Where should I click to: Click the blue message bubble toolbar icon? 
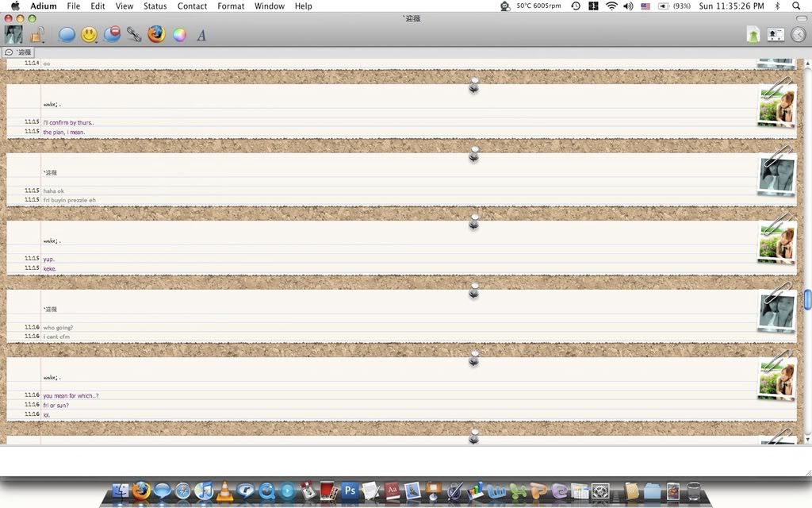[x=67, y=34]
